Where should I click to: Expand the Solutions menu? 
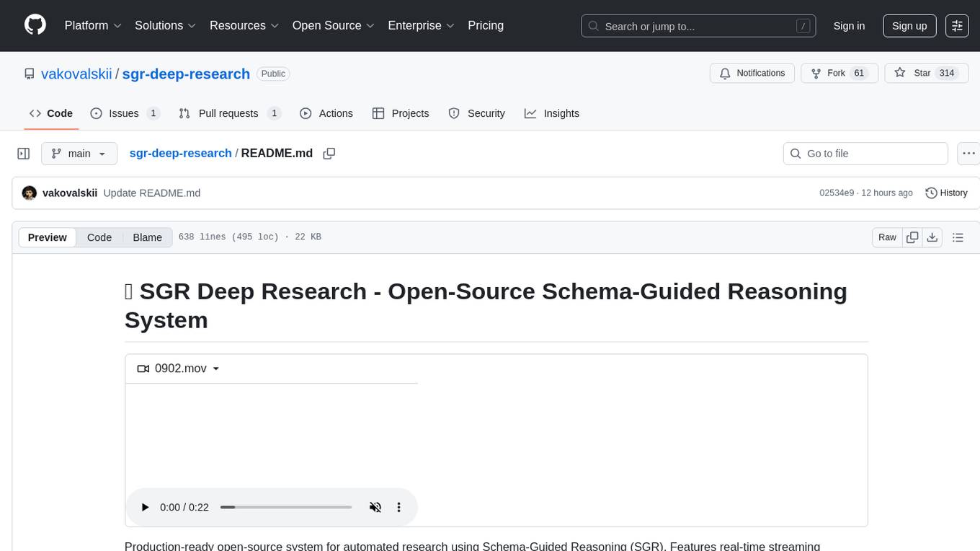point(165,25)
